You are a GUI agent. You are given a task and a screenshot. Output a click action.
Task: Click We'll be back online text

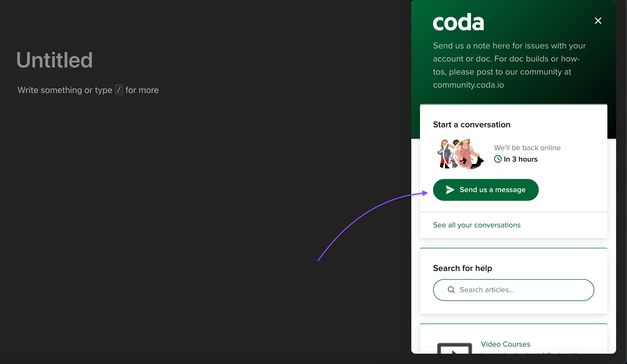527,148
